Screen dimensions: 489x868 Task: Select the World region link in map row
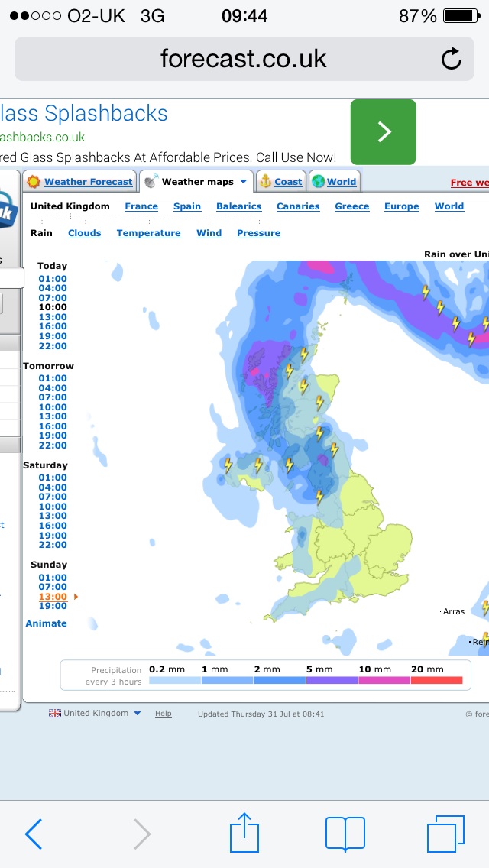point(449,206)
